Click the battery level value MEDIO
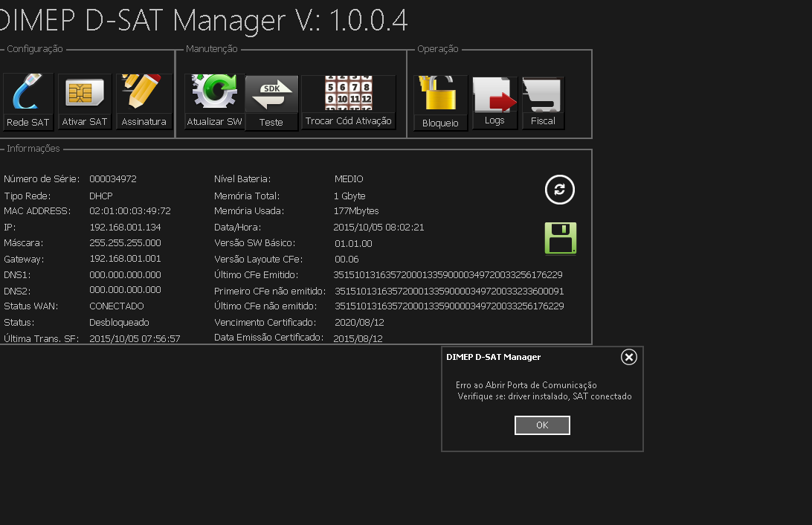The width and height of the screenshot is (812, 525). tap(349, 179)
